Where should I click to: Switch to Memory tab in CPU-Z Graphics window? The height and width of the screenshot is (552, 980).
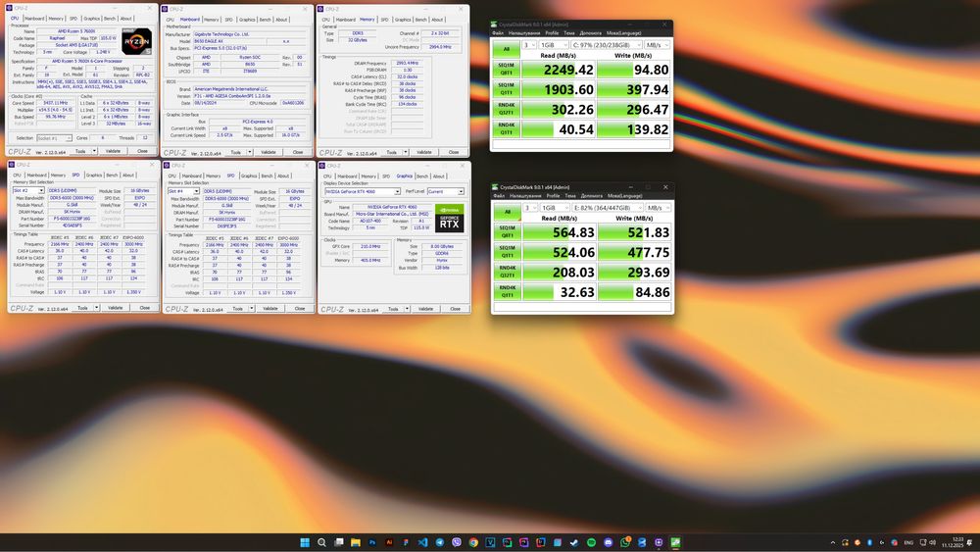tap(368, 176)
